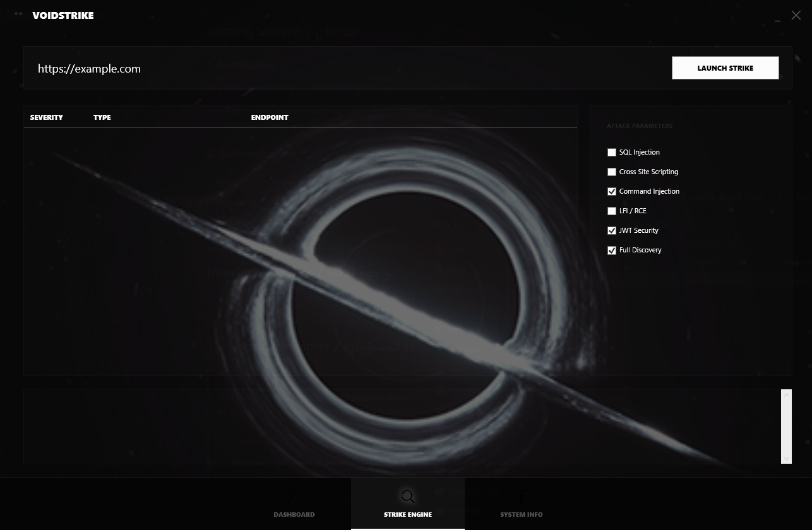Sort results by the Type column
This screenshot has width=812, height=530.
102,117
